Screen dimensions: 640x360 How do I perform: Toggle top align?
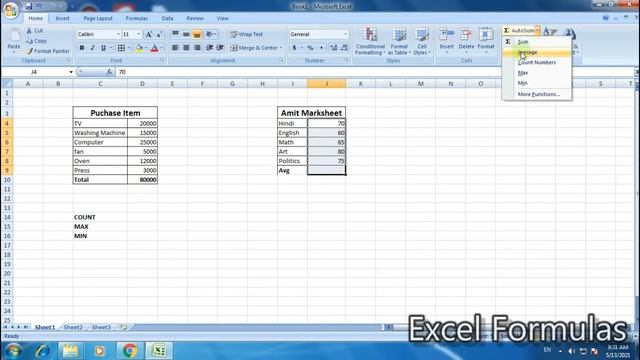175,34
